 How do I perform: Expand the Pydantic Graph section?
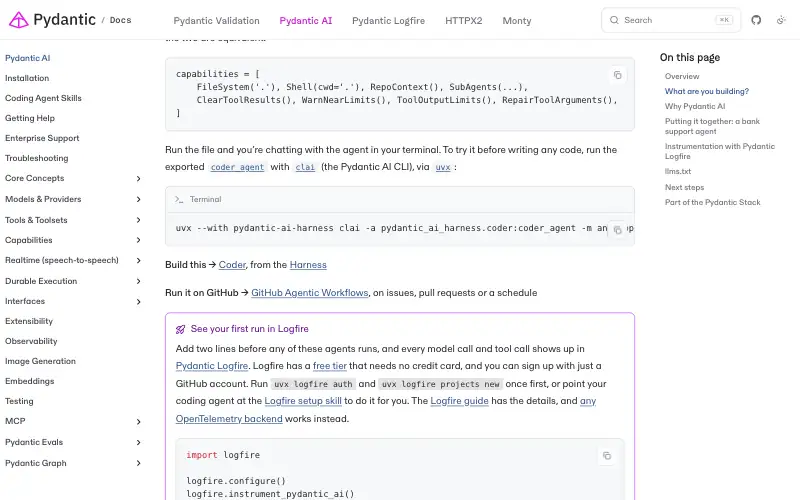point(138,463)
